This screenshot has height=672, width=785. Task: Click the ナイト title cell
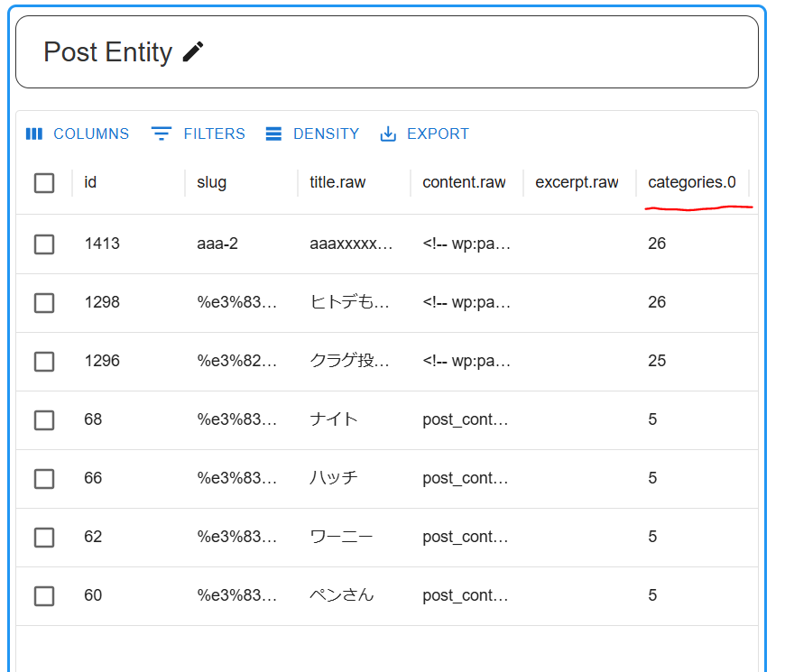(x=334, y=419)
